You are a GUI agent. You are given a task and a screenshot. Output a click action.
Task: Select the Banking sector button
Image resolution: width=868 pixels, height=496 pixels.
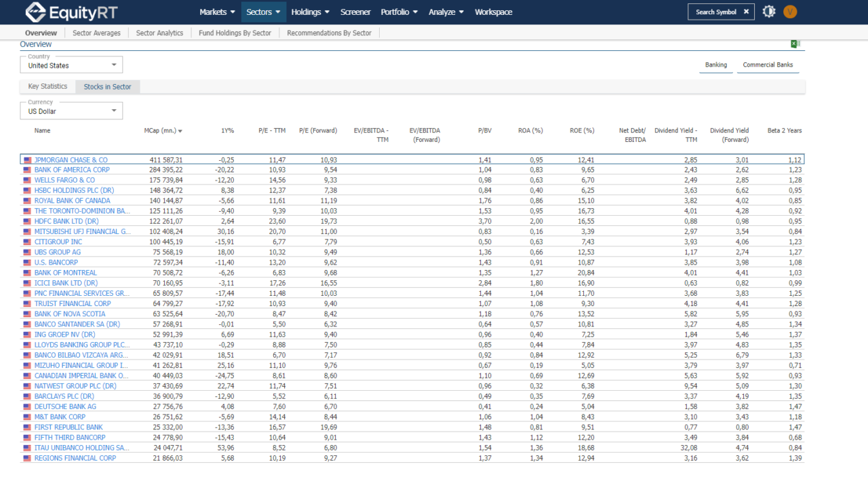(715, 65)
